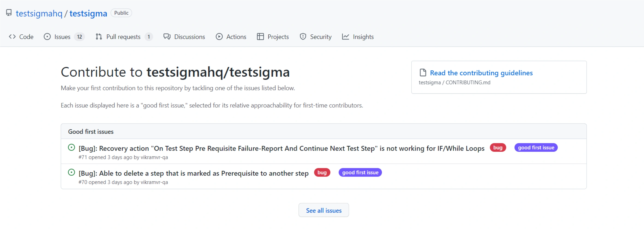Click the Projects table icon
Screen dimensions: 644x231
click(x=260, y=37)
